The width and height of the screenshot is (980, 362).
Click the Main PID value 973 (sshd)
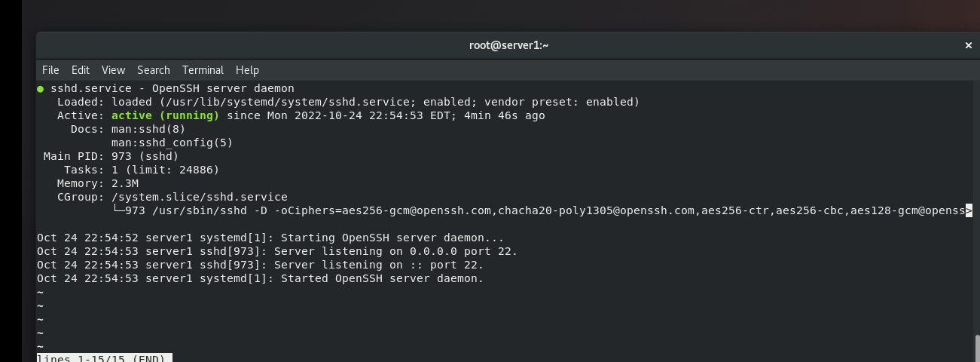click(145, 156)
